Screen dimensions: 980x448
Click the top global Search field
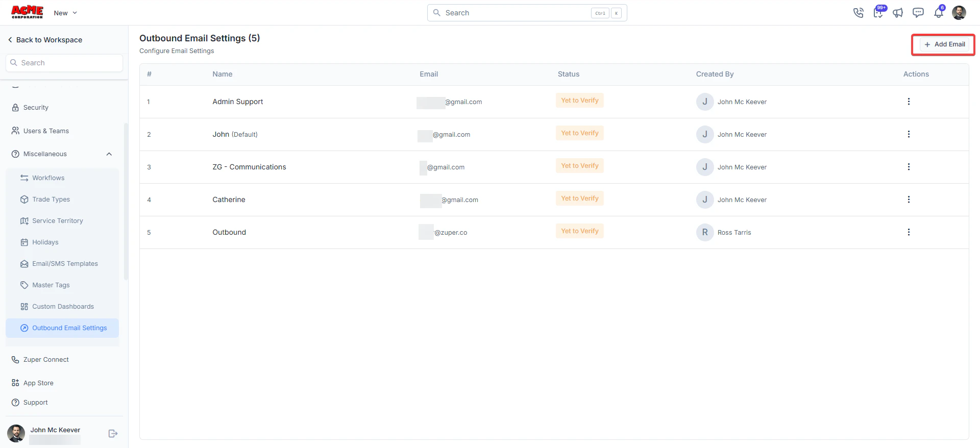tap(527, 13)
